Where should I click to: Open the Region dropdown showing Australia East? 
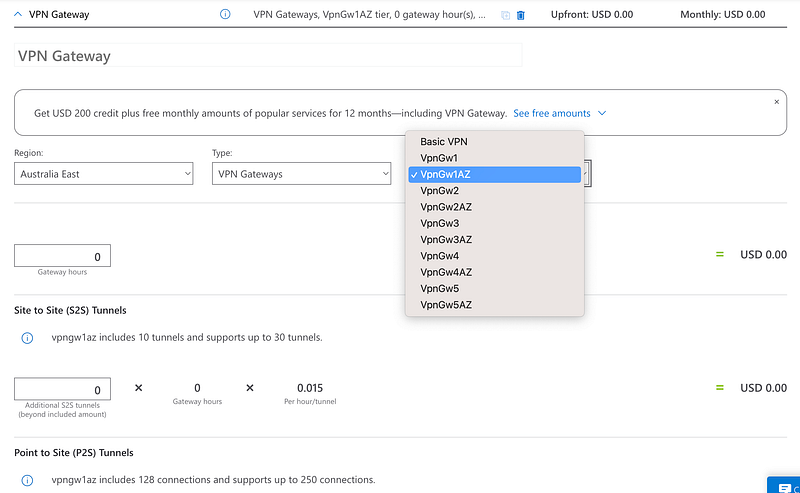tap(104, 174)
